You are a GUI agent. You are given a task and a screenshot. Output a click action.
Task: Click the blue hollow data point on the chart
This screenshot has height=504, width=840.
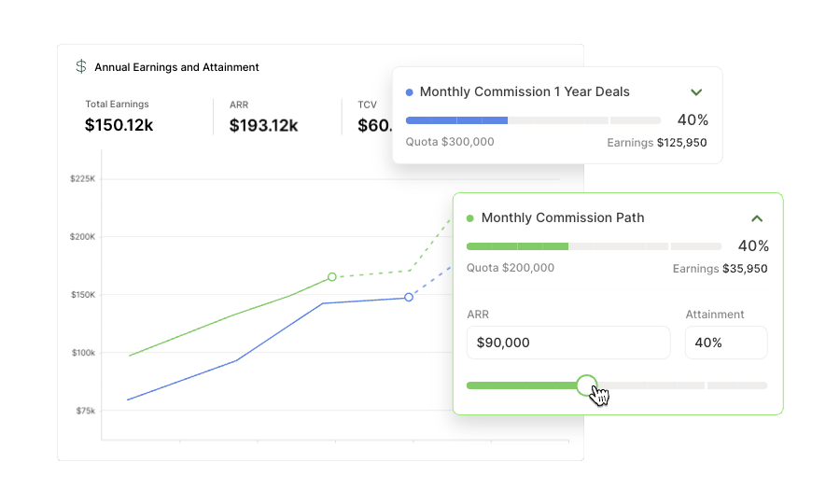coord(409,297)
